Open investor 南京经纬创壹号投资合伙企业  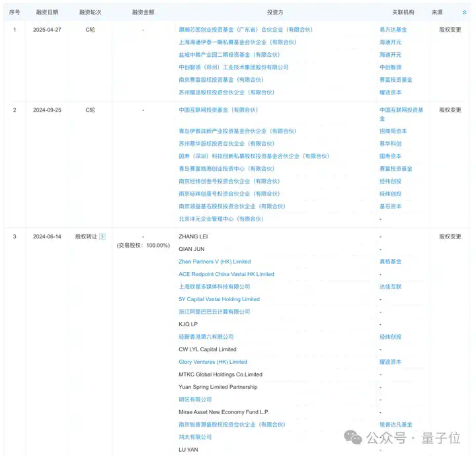point(229,193)
